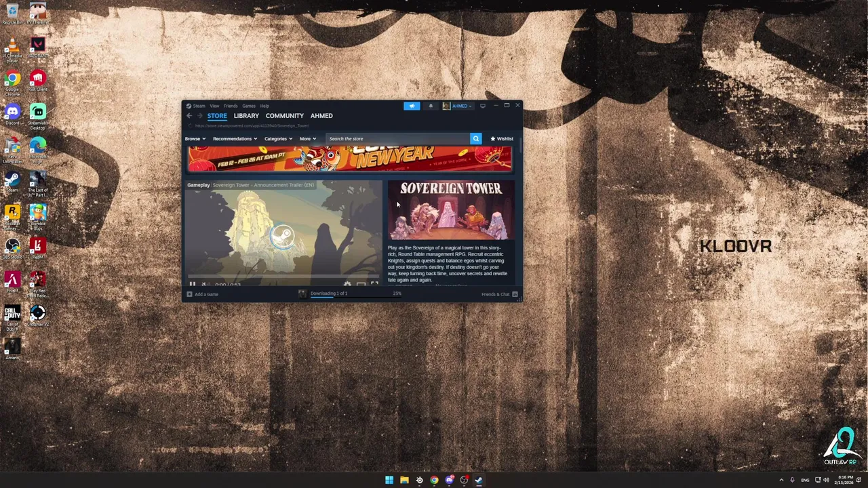Screen dimensions: 868x488
Task: Open the Discord desktop shortcut
Action: coord(12,111)
